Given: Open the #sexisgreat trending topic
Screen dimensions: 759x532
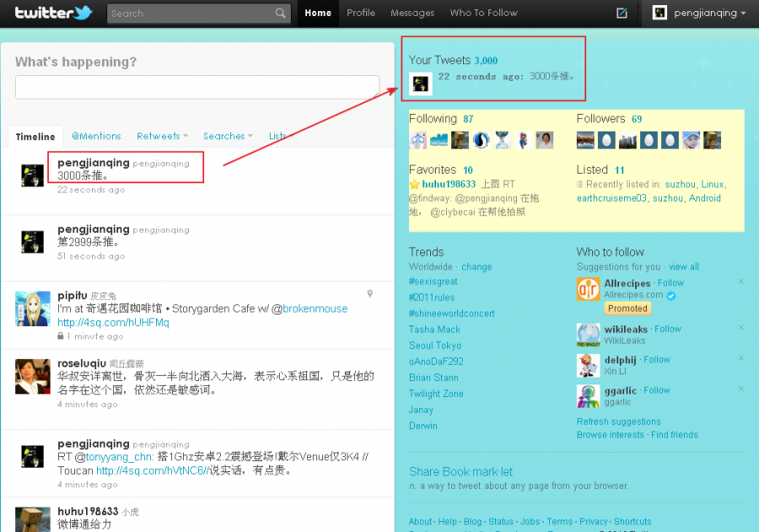Looking at the screenshot, I should [x=433, y=282].
